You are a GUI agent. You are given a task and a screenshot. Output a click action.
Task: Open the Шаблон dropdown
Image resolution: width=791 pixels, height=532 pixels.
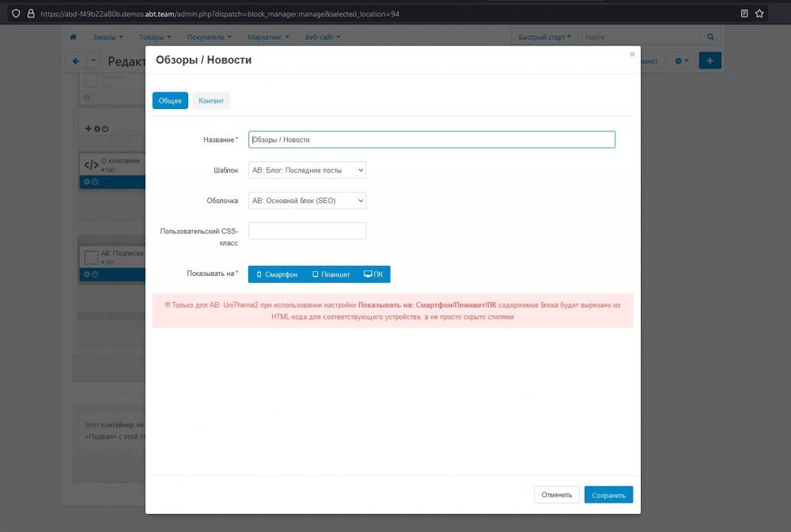[x=307, y=170]
